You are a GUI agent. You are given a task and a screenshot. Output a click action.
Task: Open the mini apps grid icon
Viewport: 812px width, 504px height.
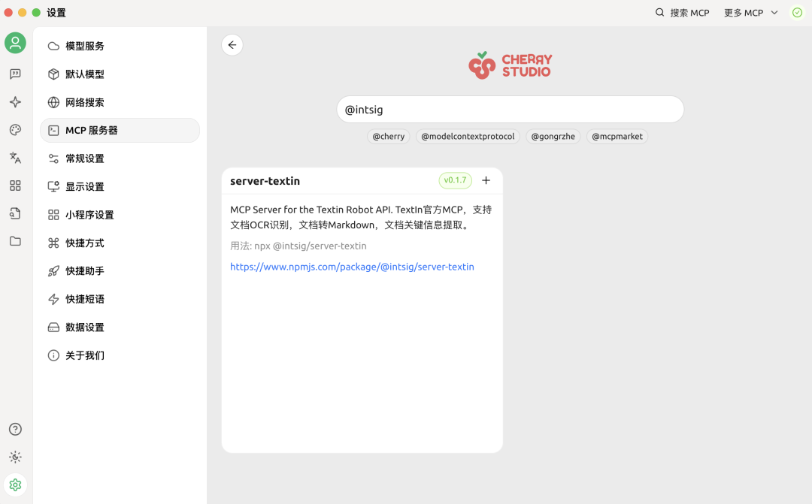click(15, 185)
